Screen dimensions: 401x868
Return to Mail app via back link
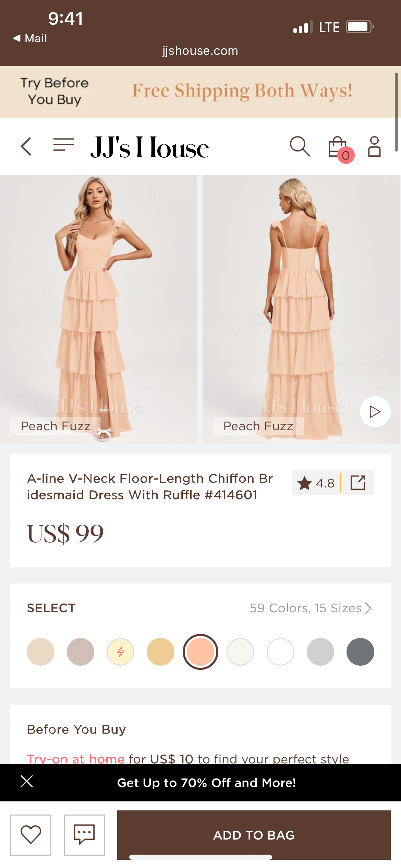coord(30,38)
